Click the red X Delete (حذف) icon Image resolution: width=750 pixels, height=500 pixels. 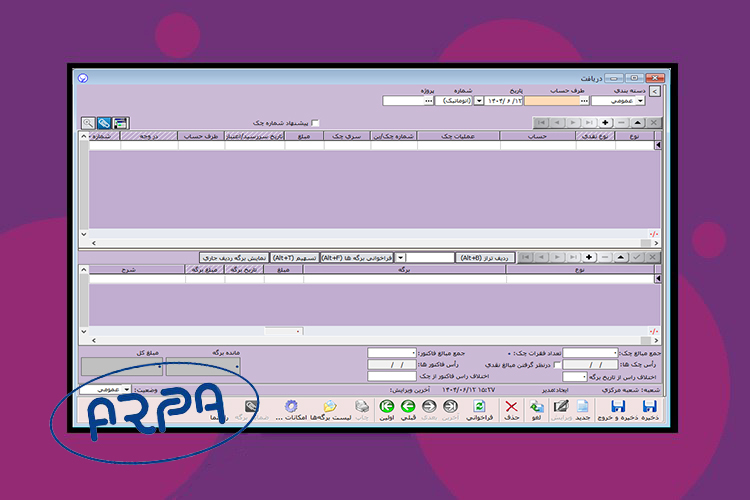511,407
